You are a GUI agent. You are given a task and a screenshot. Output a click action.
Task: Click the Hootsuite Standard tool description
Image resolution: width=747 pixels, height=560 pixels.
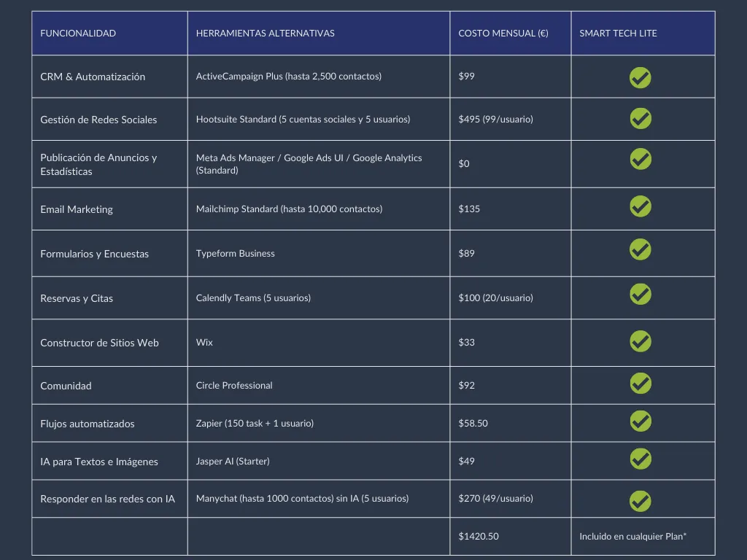(x=303, y=119)
